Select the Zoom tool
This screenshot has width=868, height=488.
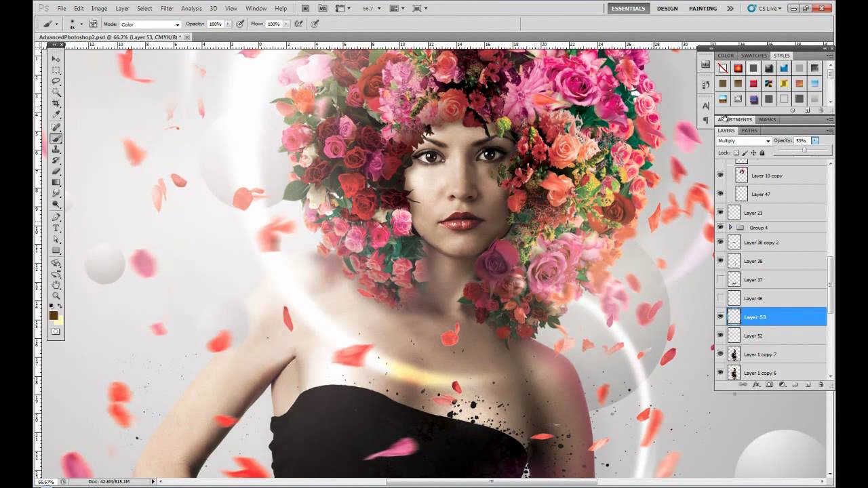click(56, 296)
